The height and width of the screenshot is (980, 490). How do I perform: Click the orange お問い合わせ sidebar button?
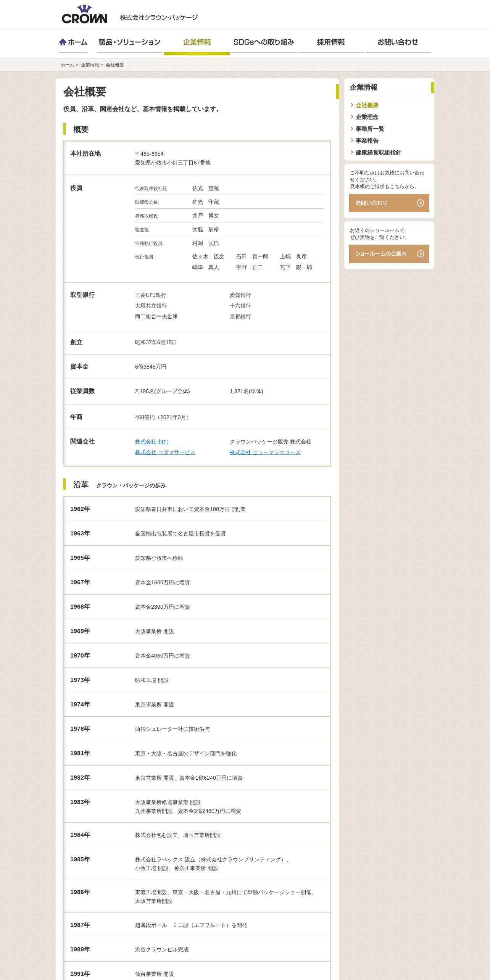click(x=389, y=203)
